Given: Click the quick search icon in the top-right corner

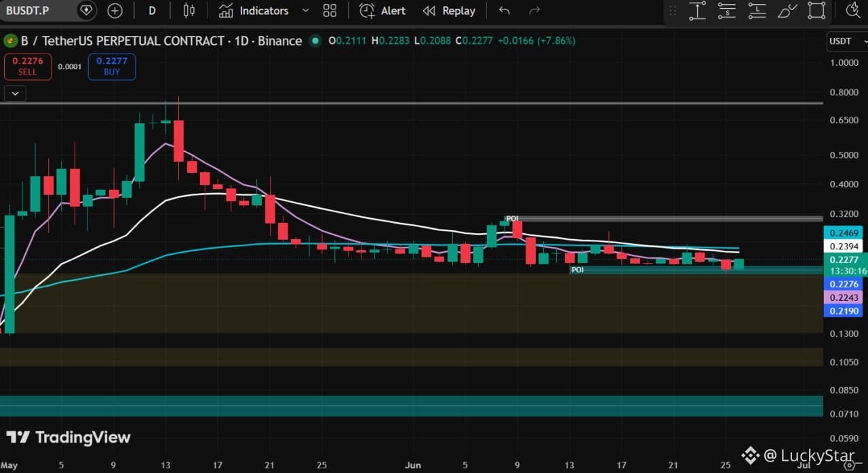Looking at the screenshot, I should (852, 9).
